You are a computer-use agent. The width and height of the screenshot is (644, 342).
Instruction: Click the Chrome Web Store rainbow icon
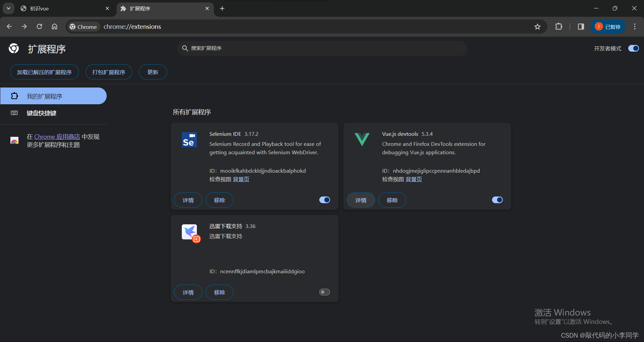[14, 140]
